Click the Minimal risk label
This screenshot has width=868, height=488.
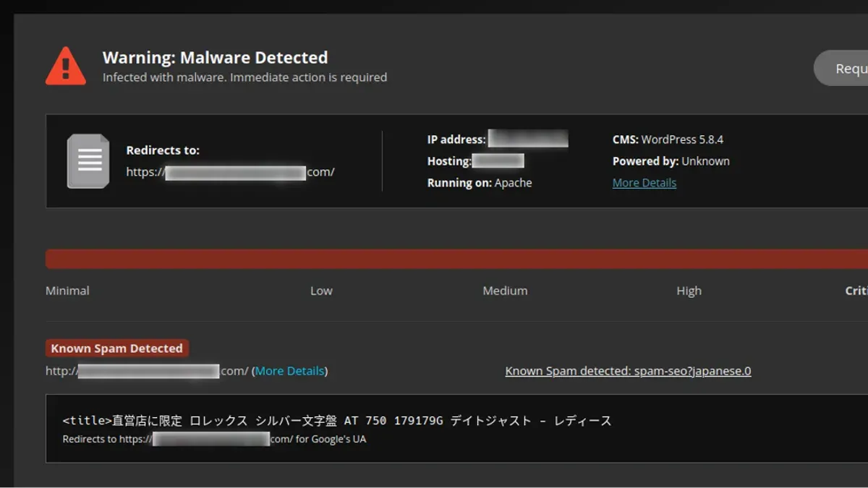point(67,291)
